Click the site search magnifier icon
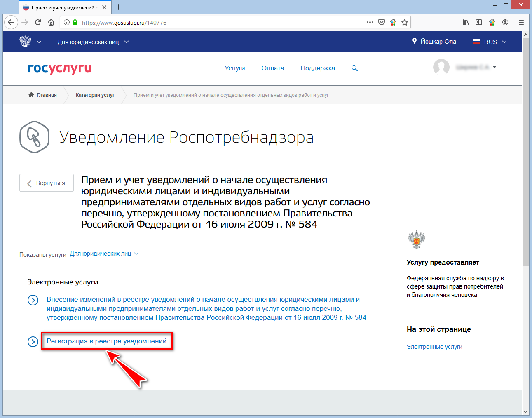Viewport: 532px width, 418px height. point(354,68)
